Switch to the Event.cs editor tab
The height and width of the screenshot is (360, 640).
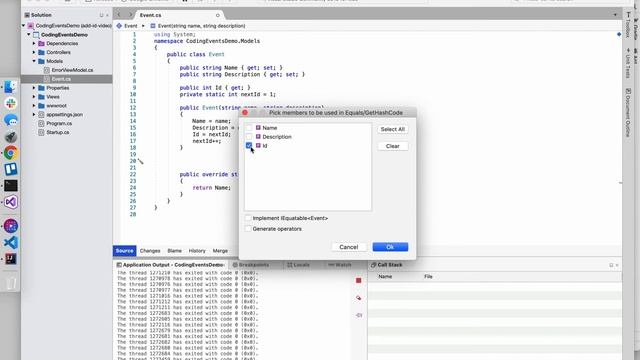coord(151,15)
